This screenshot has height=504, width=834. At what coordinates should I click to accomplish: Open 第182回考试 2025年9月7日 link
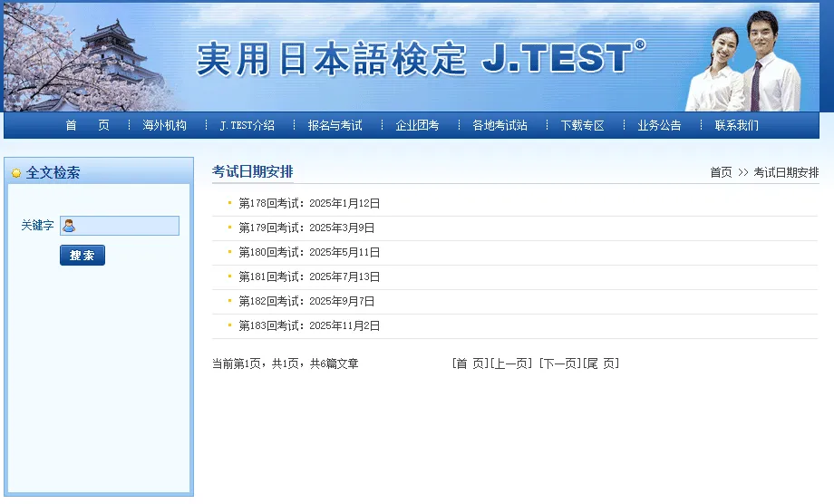tap(306, 302)
